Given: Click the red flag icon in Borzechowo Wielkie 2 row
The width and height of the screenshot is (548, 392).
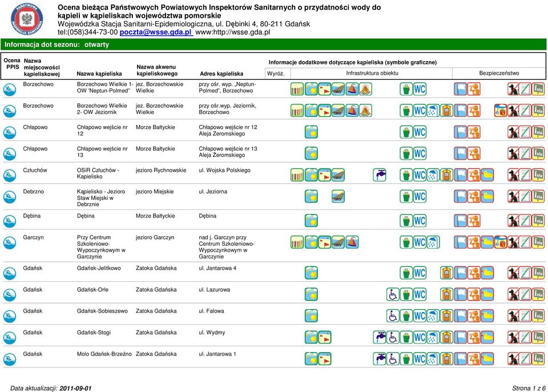Looking at the screenshot, I should click(325, 111).
